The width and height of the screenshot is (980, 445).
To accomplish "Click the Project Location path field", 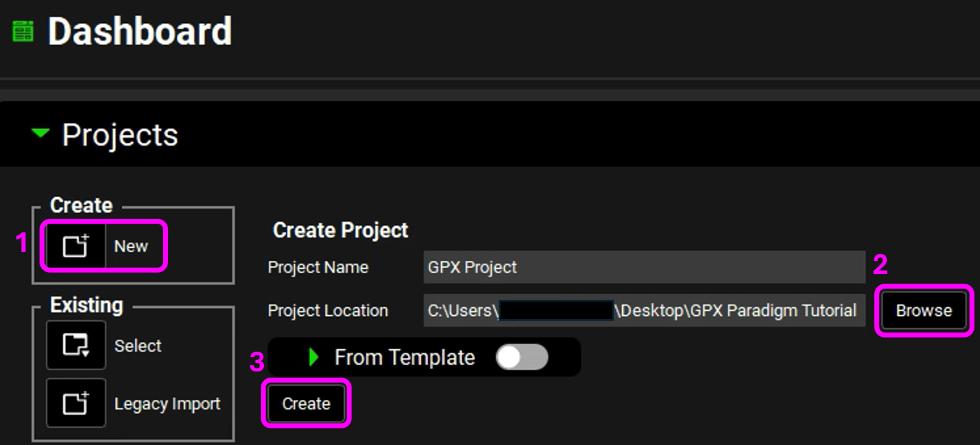I will (x=644, y=310).
